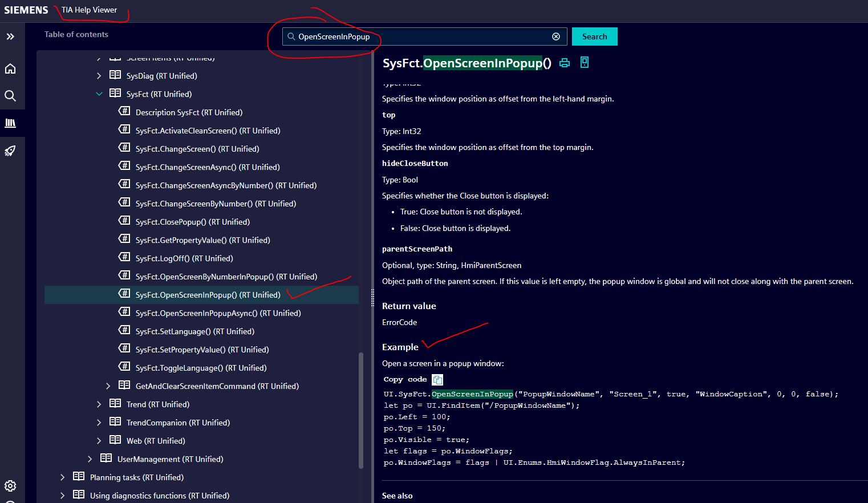Click the See also heading
Image resolution: width=868 pixels, height=503 pixels.
(398, 496)
